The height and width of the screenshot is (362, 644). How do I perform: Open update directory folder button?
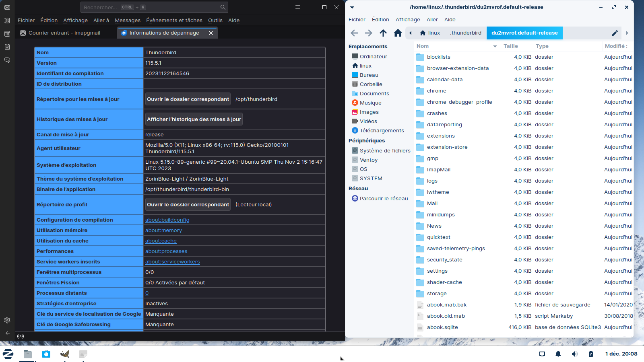coord(188,99)
